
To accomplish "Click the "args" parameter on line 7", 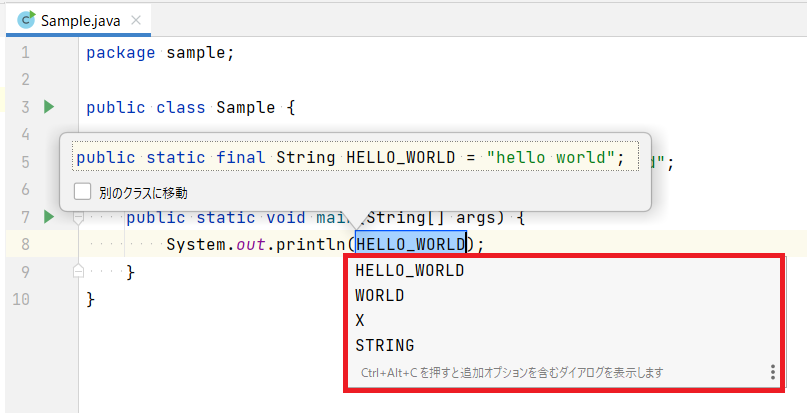I will 476,217.
